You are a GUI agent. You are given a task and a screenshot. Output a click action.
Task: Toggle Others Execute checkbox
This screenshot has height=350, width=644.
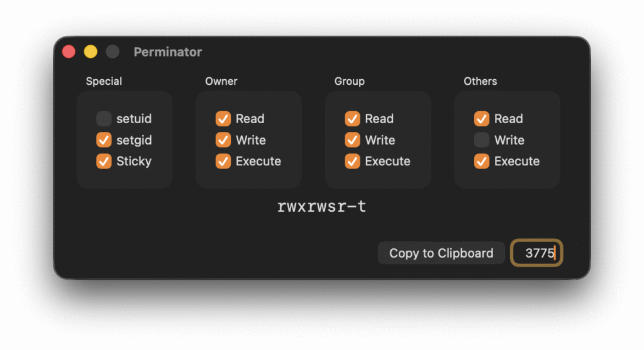(x=482, y=161)
